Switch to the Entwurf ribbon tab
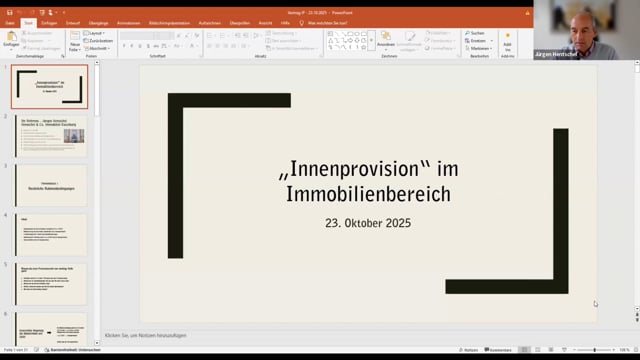The image size is (640, 360). (73, 23)
